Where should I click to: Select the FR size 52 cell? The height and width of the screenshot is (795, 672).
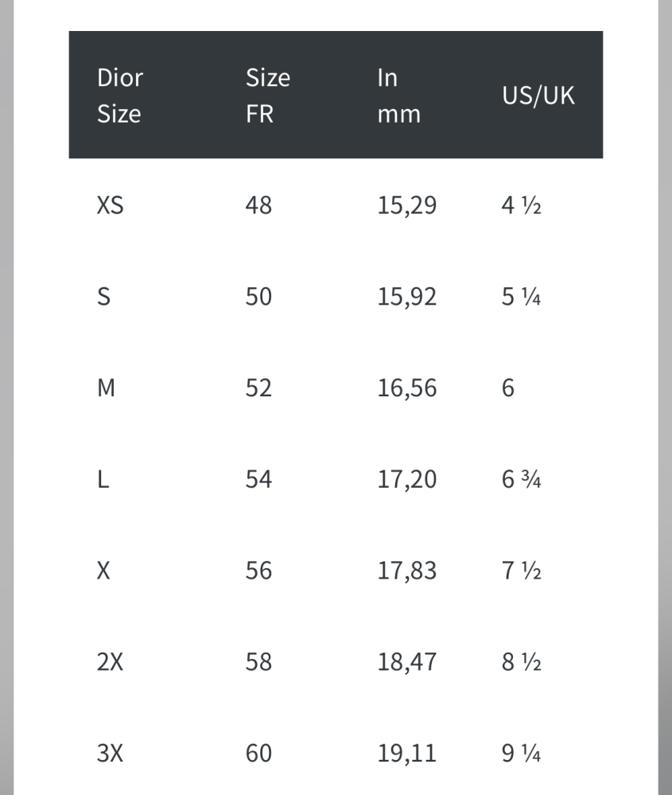coord(258,388)
